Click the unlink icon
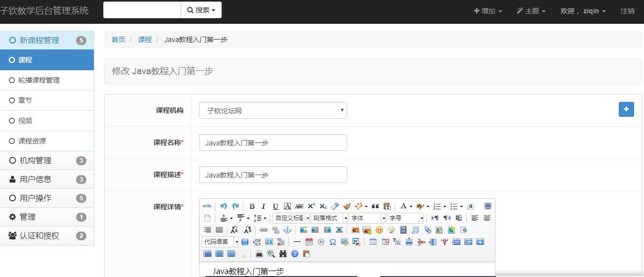The height and width of the screenshot is (277, 644). point(276,230)
